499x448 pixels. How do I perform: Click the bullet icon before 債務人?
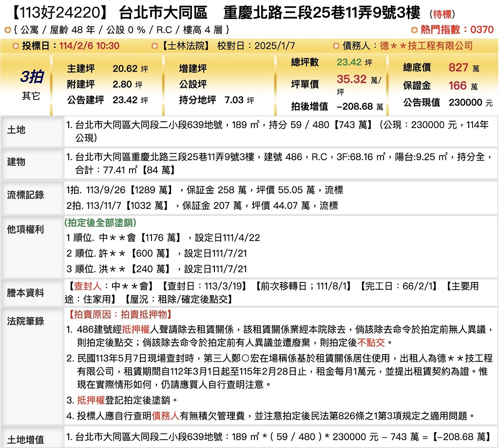click(336, 46)
